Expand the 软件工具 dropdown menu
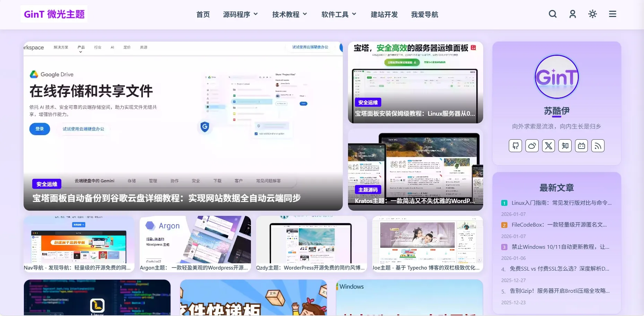Image resolution: width=644 pixels, height=316 pixels. 339,15
